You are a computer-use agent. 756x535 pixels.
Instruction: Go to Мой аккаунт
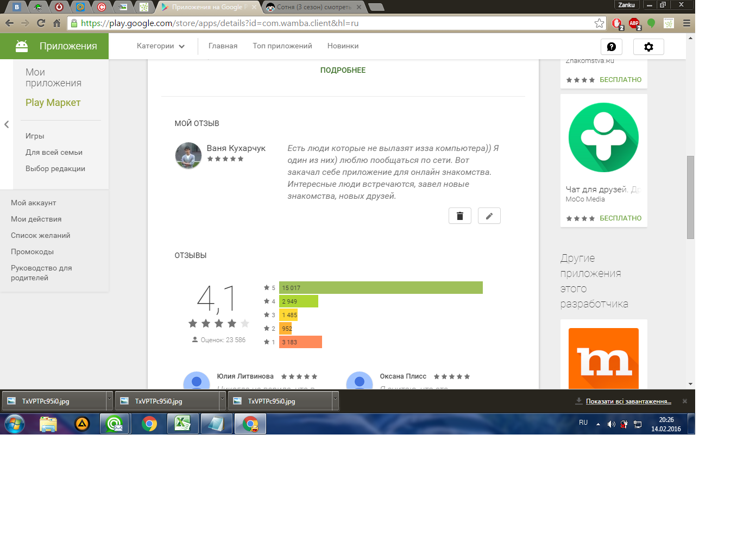(x=34, y=203)
